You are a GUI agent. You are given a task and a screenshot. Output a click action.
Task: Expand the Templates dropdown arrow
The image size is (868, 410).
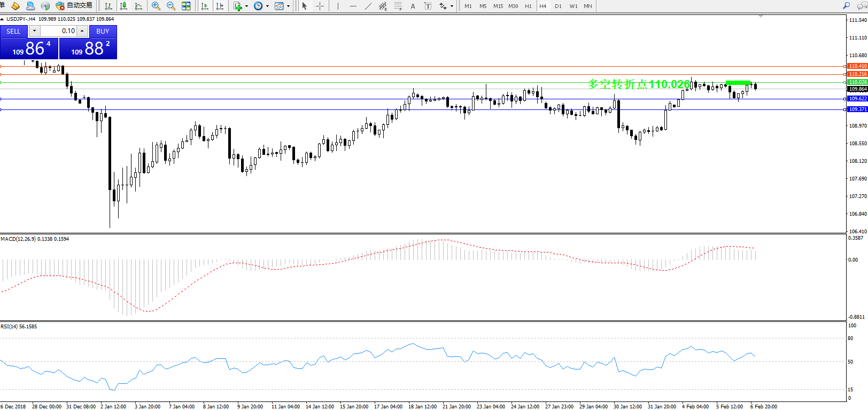(289, 6)
